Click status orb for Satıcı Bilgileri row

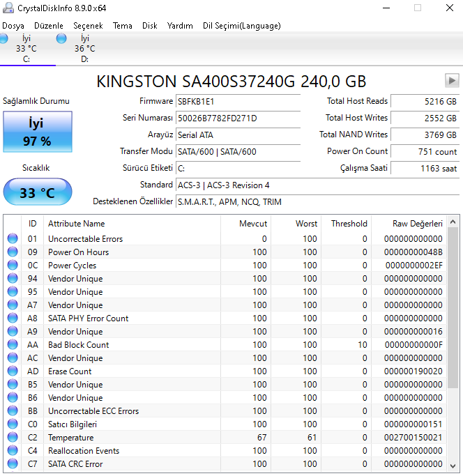point(13,424)
